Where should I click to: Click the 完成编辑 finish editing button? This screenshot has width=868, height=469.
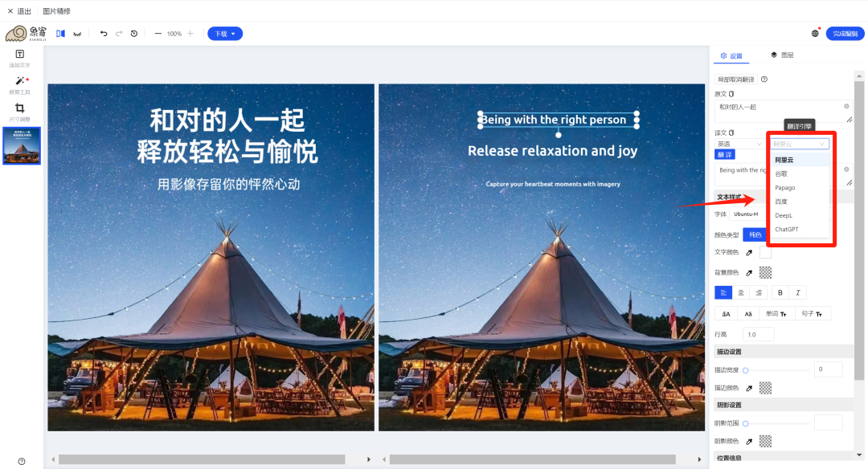845,34
